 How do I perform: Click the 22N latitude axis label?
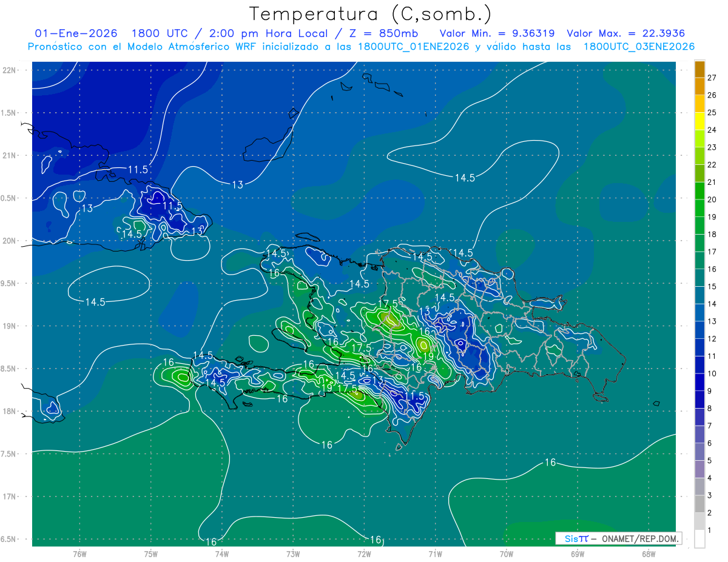click(10, 70)
